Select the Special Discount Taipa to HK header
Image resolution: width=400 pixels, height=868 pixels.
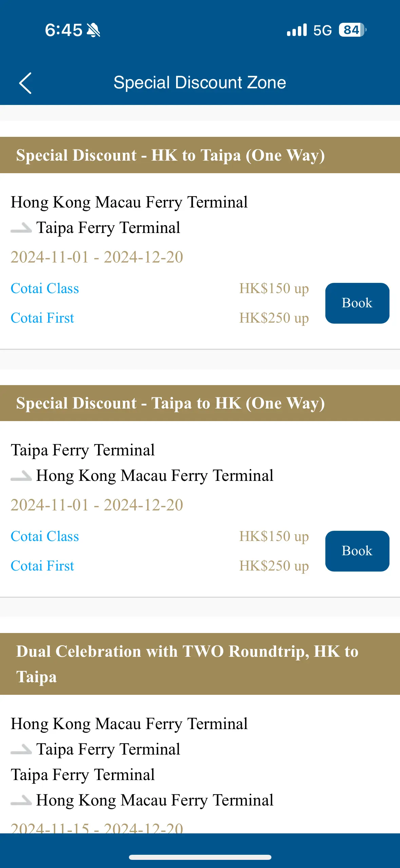pyautogui.click(x=200, y=403)
